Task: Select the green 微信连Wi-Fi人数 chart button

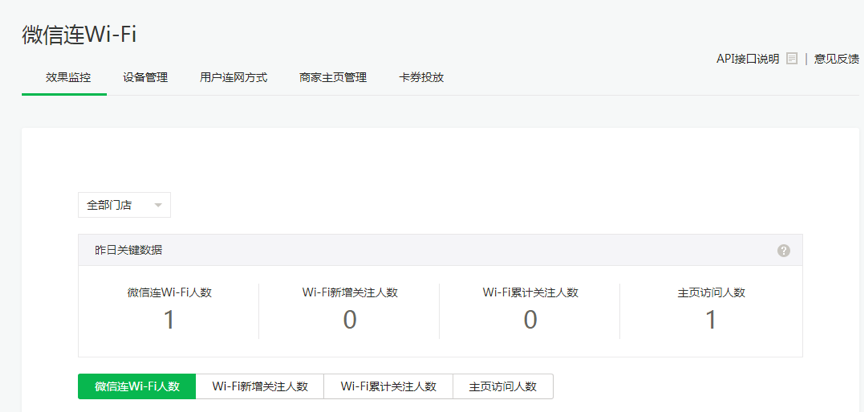Action: pyautogui.click(x=137, y=387)
